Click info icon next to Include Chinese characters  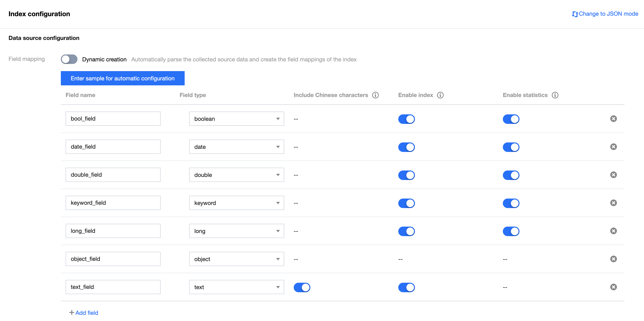(375, 95)
